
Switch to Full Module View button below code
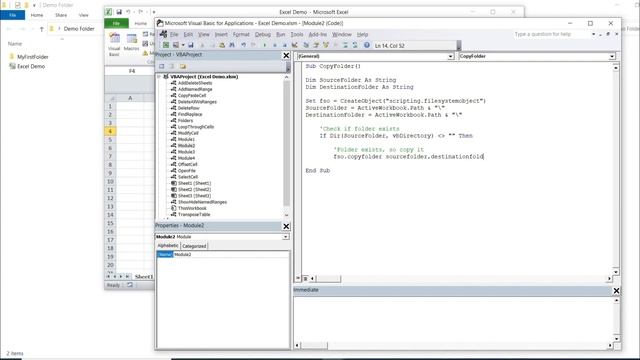pos(305,278)
